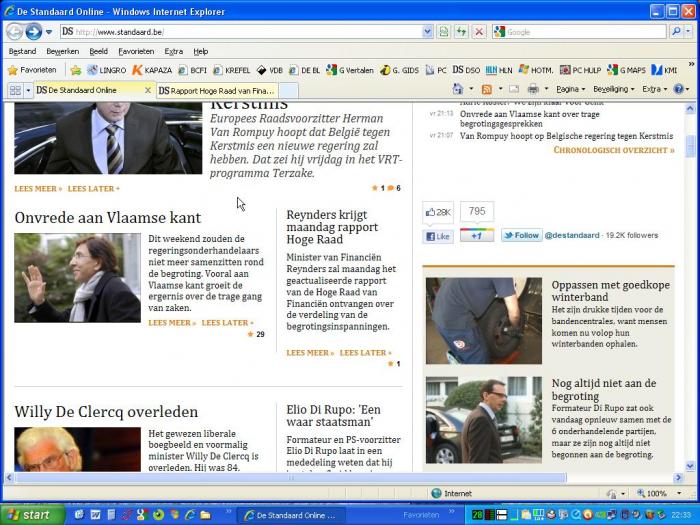Open CHRONOLOGISCH OVERZICHT link
The width and height of the screenshot is (700, 525).
pyautogui.click(x=614, y=150)
